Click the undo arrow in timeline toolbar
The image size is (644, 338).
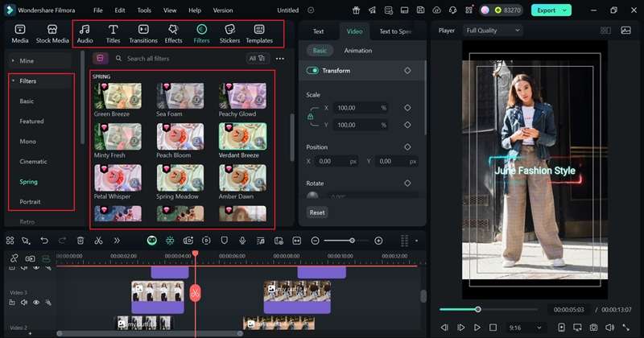[x=44, y=241]
